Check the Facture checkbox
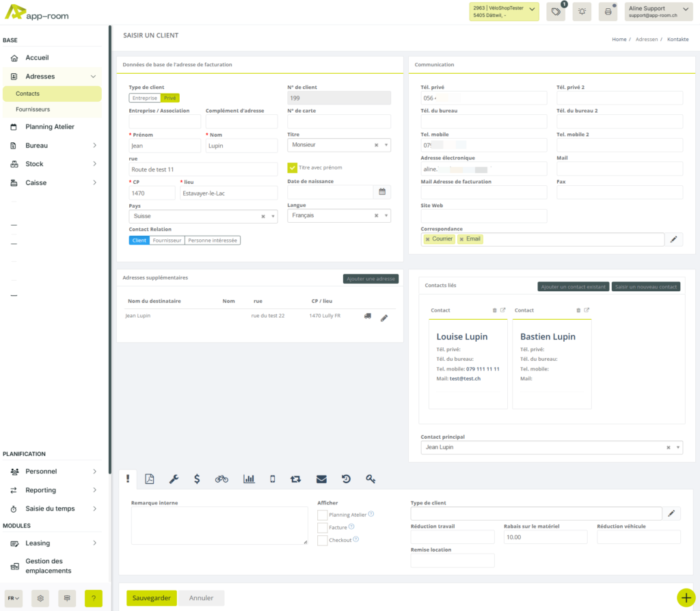The width and height of the screenshot is (700, 611). click(x=321, y=527)
